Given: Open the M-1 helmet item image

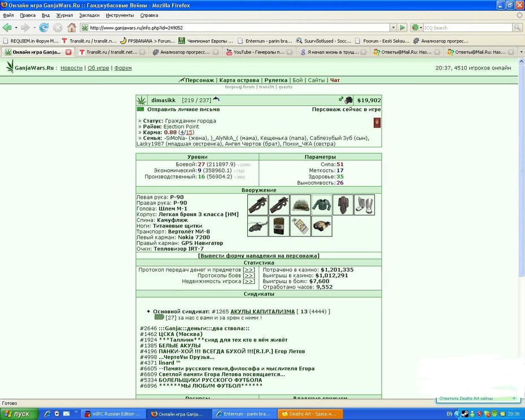Looking at the screenshot, I should [300, 205].
